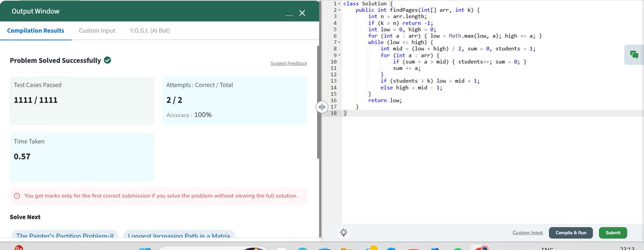Click the 0.57 time taken value
This screenshot has width=644, height=250.
(x=22, y=157)
